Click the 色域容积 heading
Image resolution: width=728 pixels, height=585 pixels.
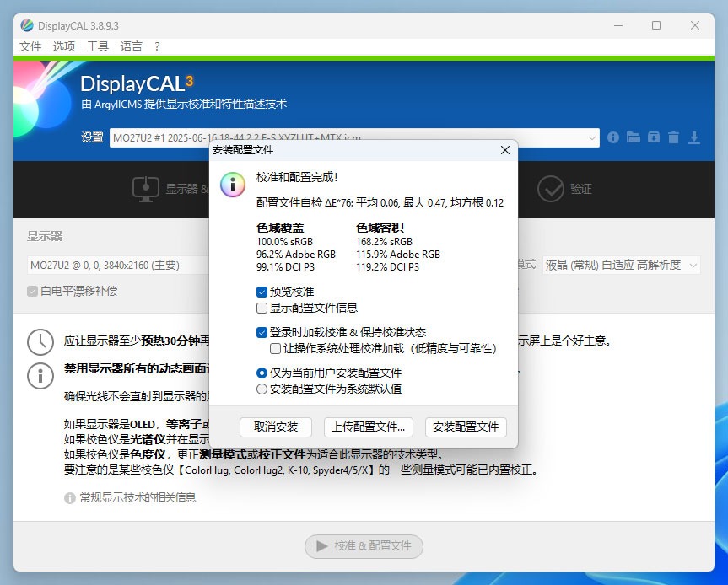[380, 228]
